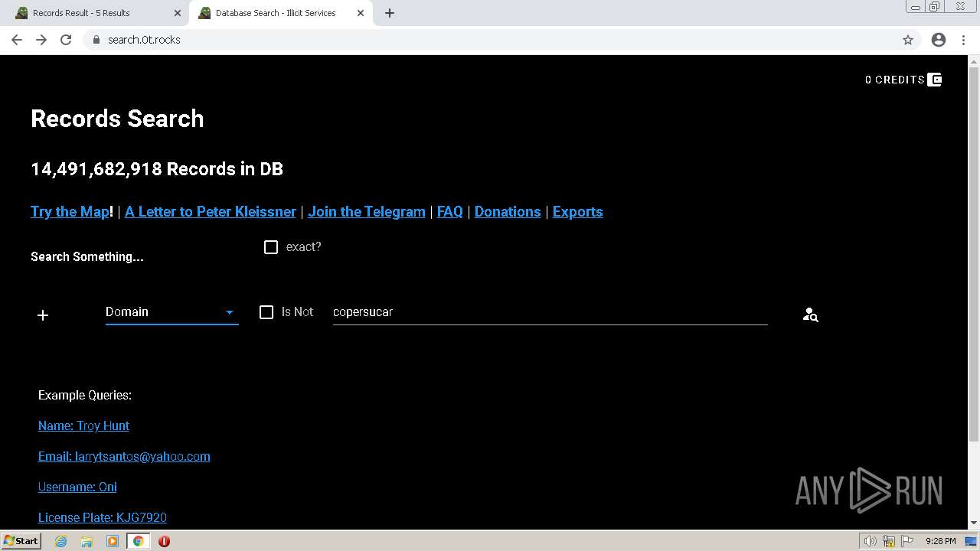Open the Try the Map link
This screenshot has height=551, width=980.
coord(70,212)
